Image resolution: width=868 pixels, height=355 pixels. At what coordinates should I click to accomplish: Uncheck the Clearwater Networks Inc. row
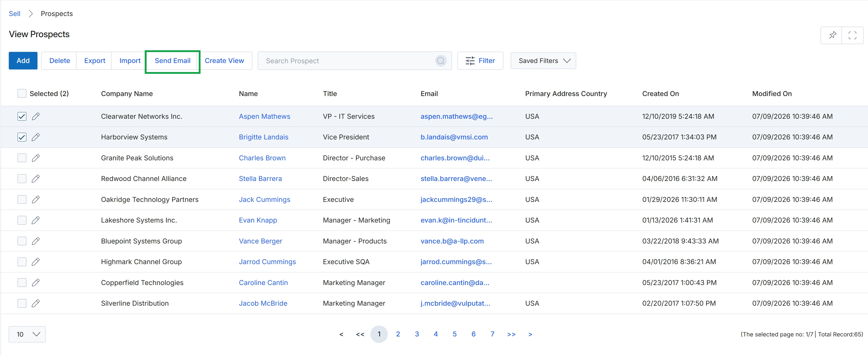[22, 116]
